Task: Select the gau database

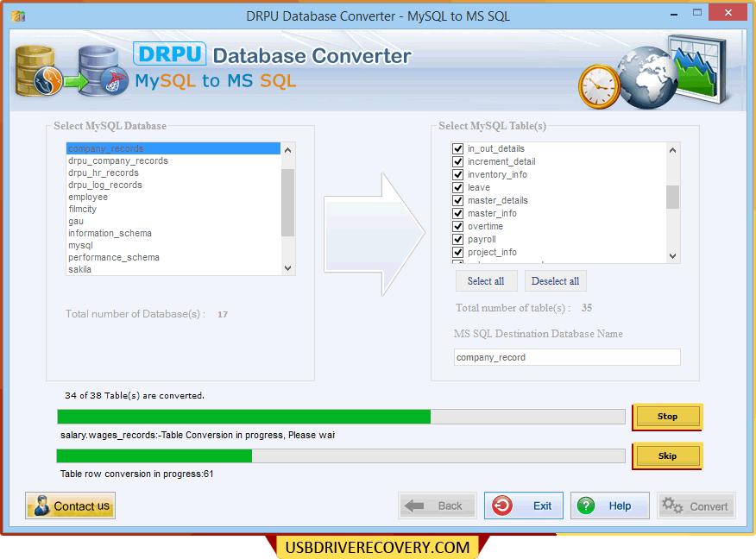Action: (x=173, y=221)
